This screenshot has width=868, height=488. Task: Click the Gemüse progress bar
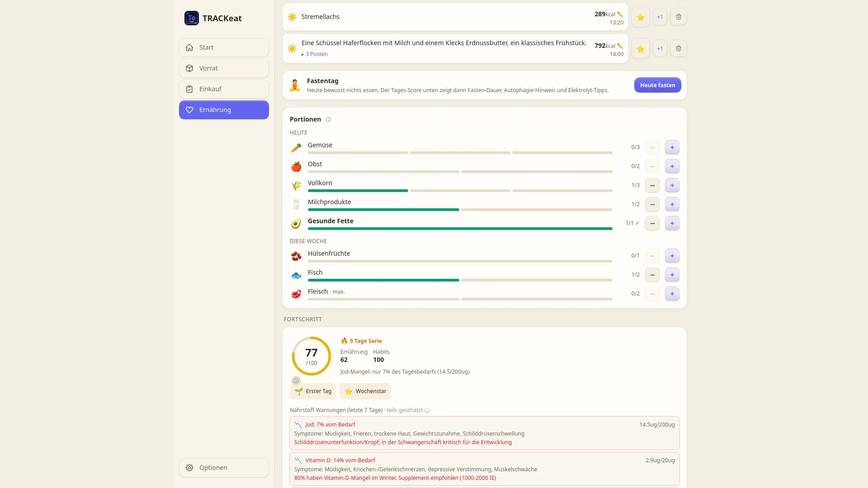click(460, 153)
